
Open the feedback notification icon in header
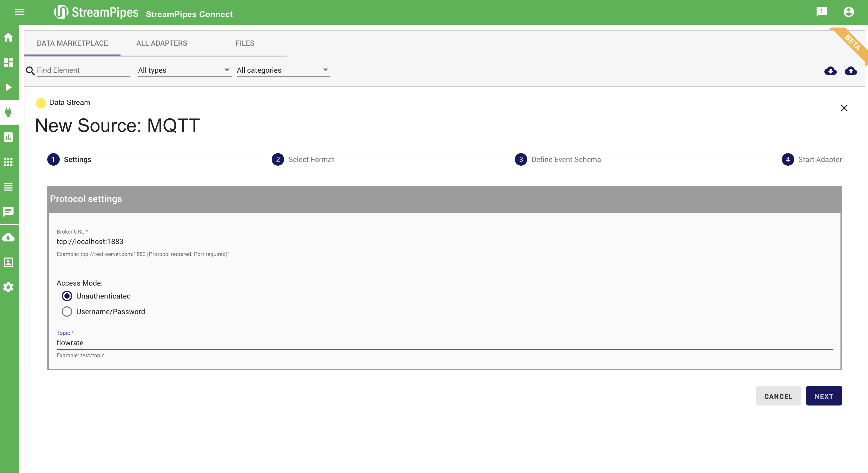pos(822,12)
